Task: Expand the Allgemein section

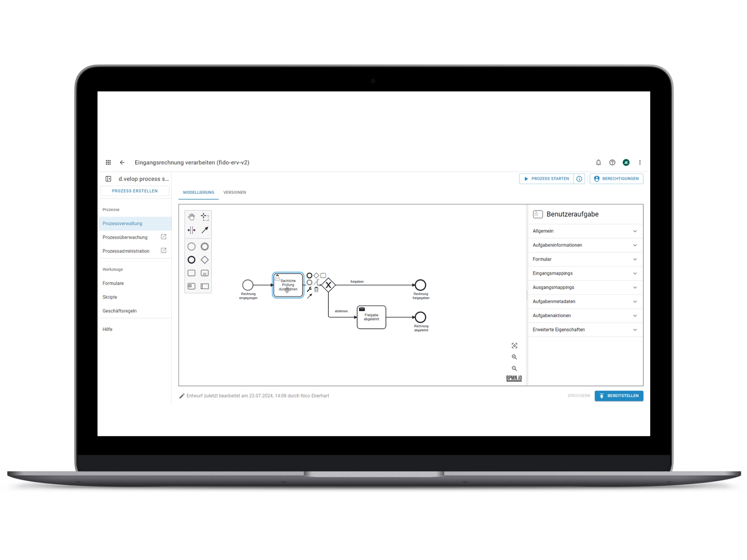Action: coord(585,231)
